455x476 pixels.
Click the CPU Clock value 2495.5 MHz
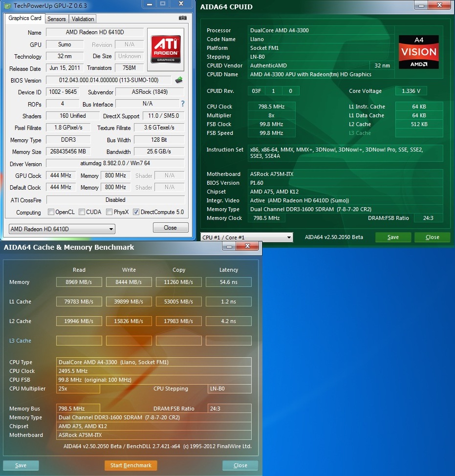153,371
